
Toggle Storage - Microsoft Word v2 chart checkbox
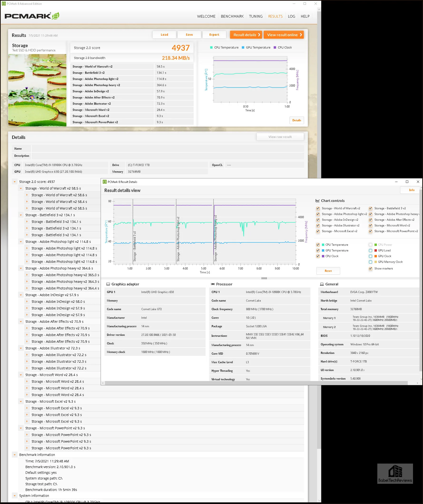click(370, 226)
